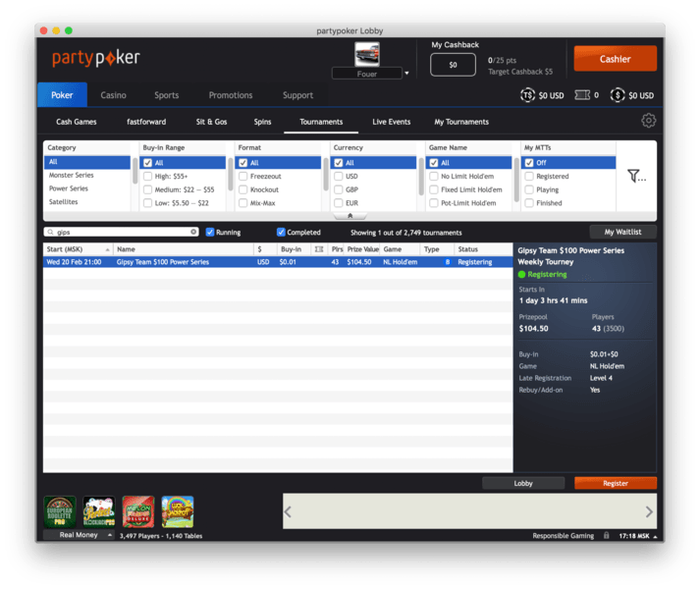Click the filter funnel icon

tap(635, 177)
